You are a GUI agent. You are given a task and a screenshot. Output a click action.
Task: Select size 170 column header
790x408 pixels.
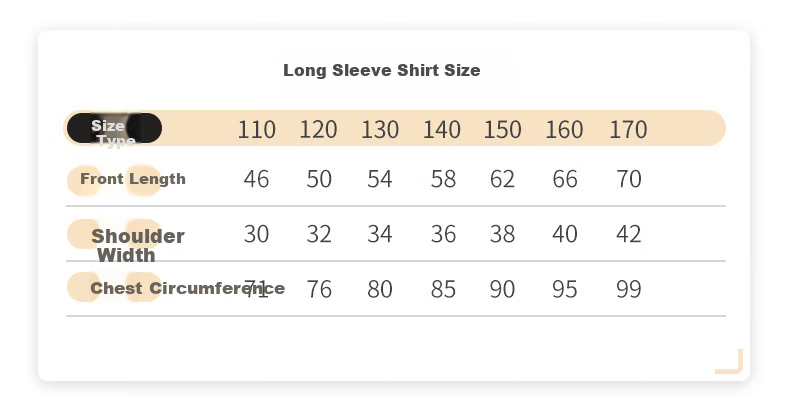click(628, 129)
